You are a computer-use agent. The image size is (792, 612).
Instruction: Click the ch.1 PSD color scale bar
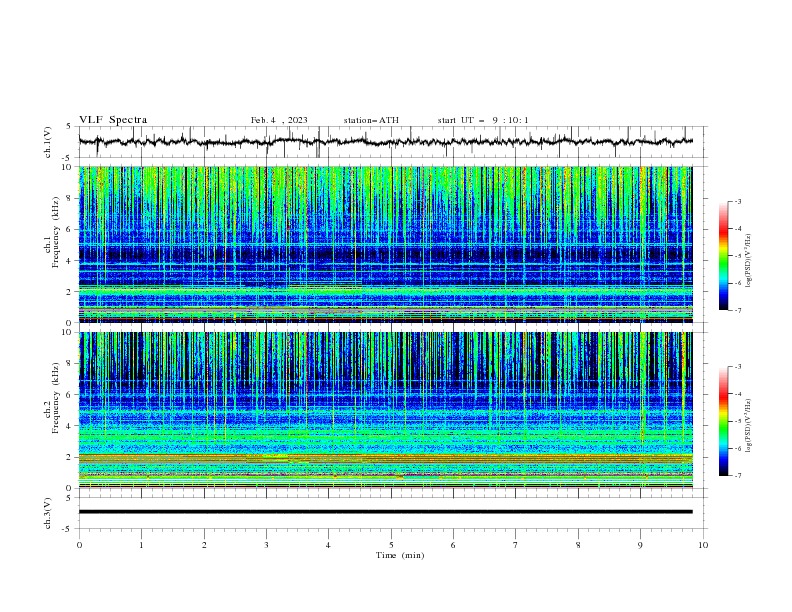pos(723,256)
